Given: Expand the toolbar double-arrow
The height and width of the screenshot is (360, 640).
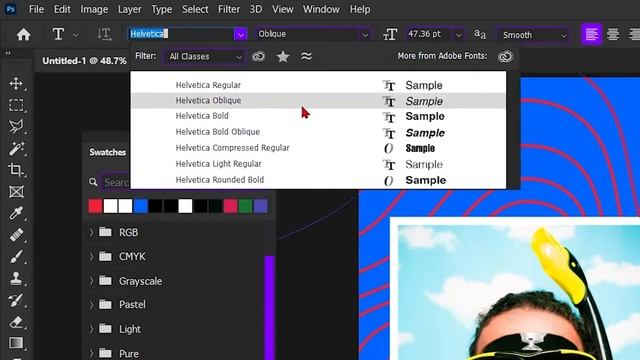Looking at the screenshot, I should pos(8,53).
